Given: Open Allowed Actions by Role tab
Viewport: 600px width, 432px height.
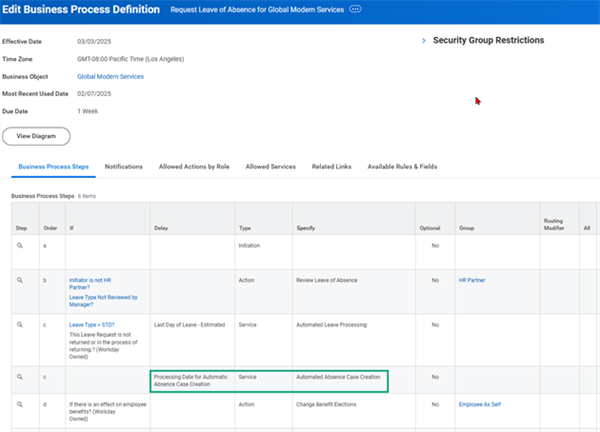Looking at the screenshot, I should tap(194, 167).
